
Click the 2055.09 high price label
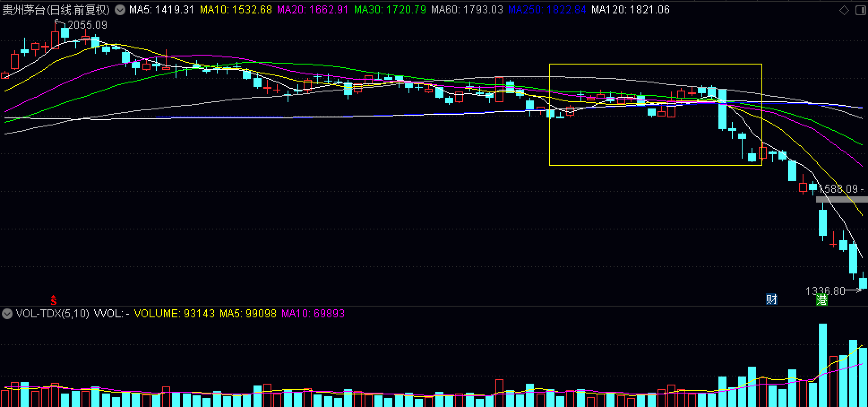pos(87,25)
